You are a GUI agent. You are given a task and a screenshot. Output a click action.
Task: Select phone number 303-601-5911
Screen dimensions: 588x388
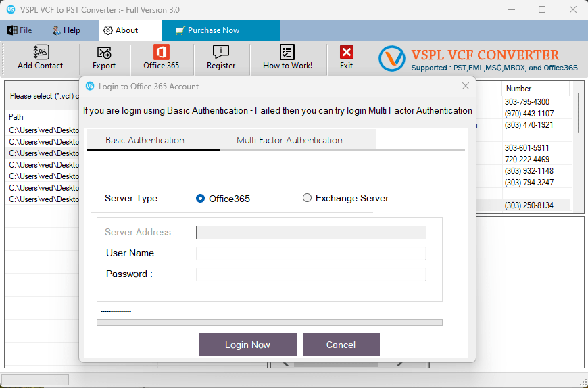(x=527, y=148)
